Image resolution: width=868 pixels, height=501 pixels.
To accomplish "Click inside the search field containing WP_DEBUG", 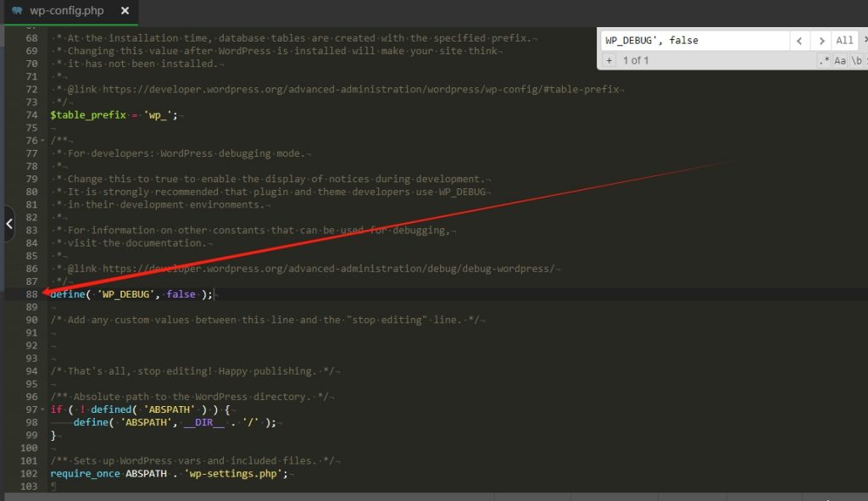I will (x=693, y=40).
